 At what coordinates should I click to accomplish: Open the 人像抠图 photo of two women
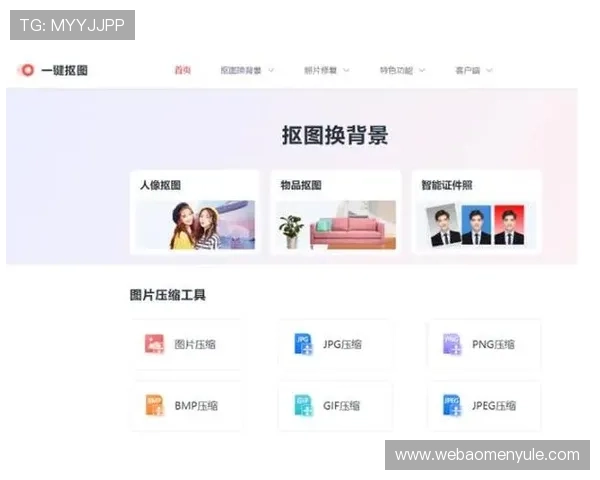coord(196,225)
